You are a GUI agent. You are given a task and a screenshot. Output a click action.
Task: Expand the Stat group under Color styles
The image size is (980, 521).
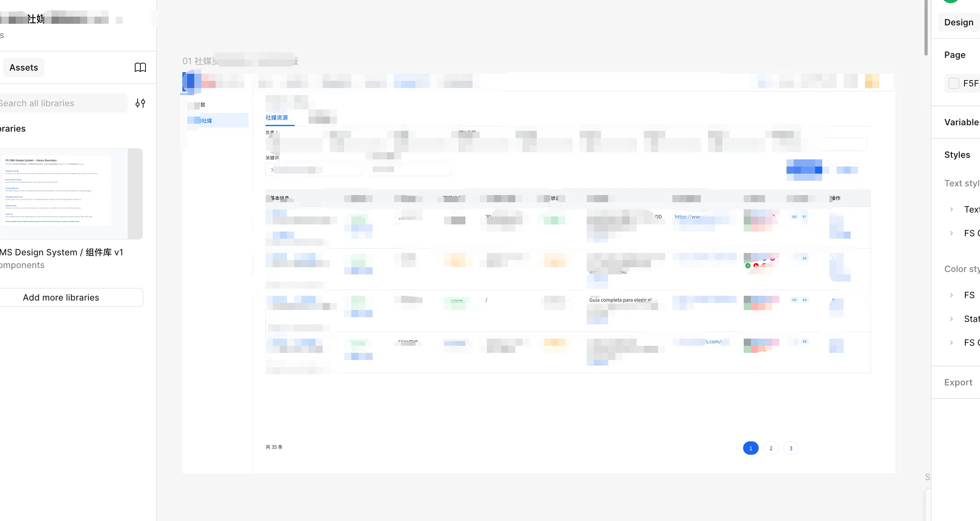point(951,319)
